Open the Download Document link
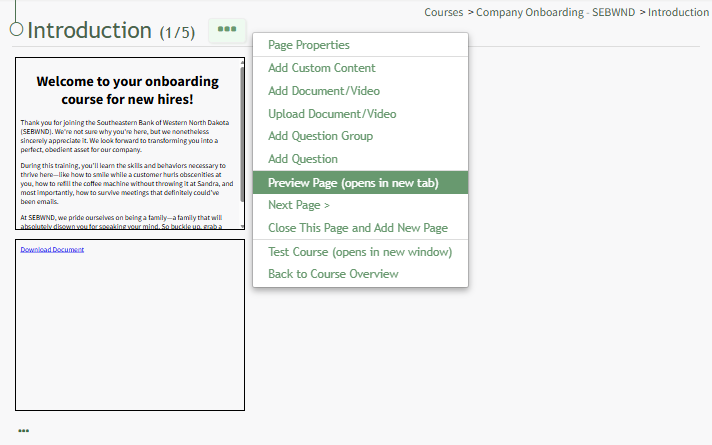712x445 pixels. click(x=52, y=249)
